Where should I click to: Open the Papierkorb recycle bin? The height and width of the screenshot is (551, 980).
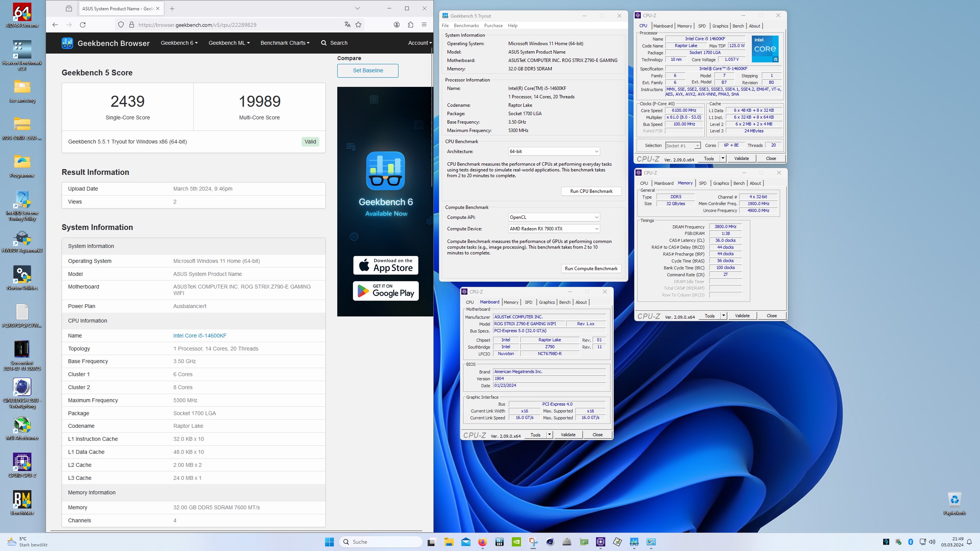pyautogui.click(x=954, y=504)
